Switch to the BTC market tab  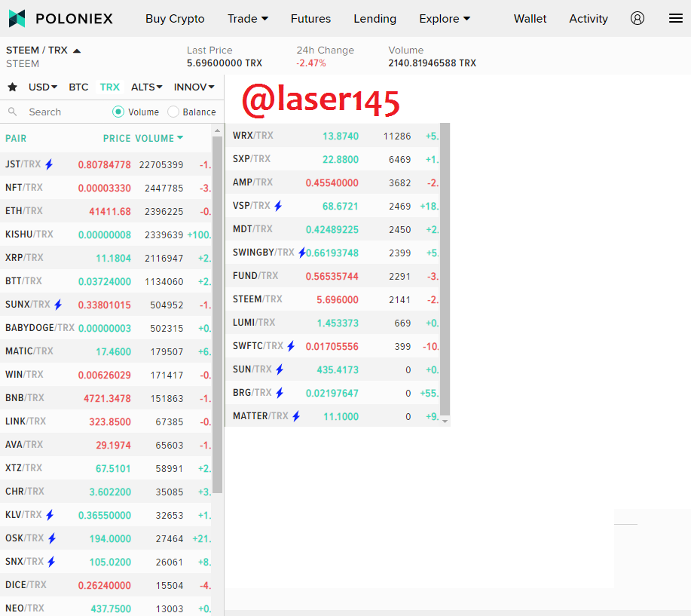[x=78, y=87]
